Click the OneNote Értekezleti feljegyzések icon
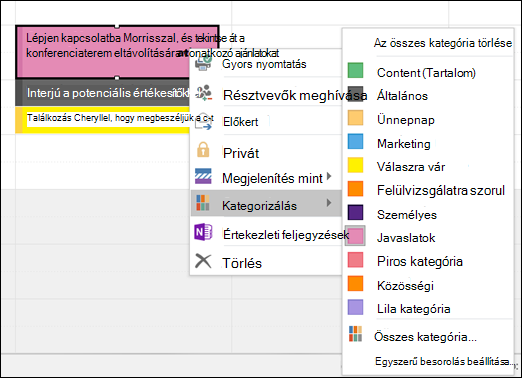 coord(203,232)
